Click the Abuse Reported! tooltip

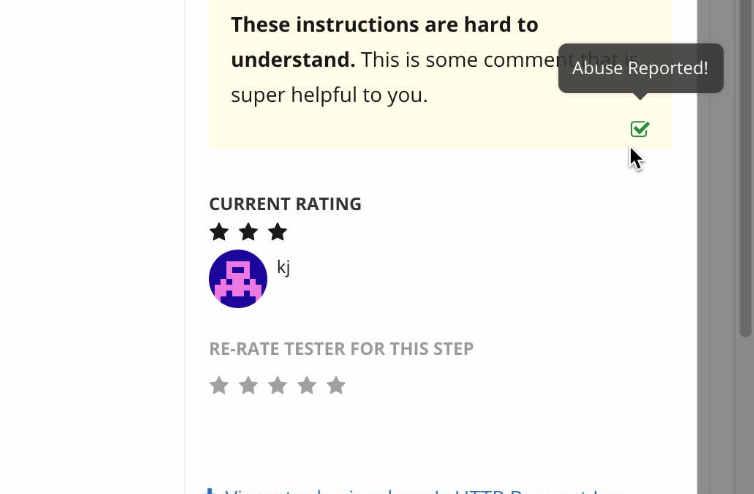pos(641,68)
